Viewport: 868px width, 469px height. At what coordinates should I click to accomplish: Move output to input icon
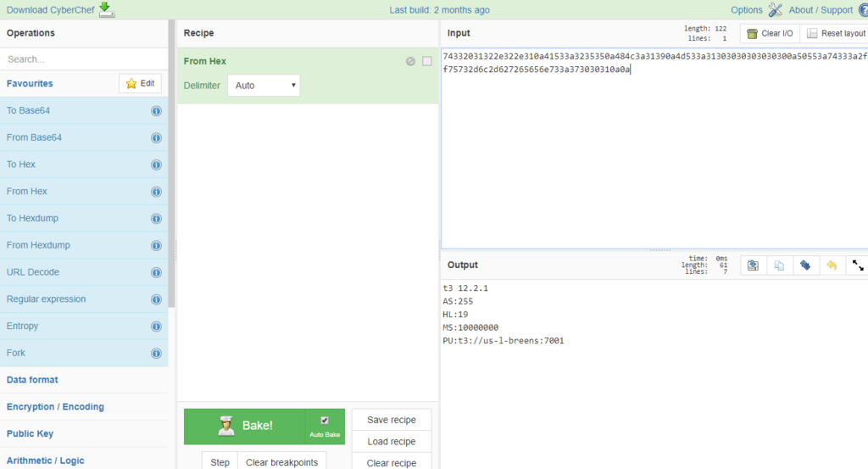coord(805,265)
